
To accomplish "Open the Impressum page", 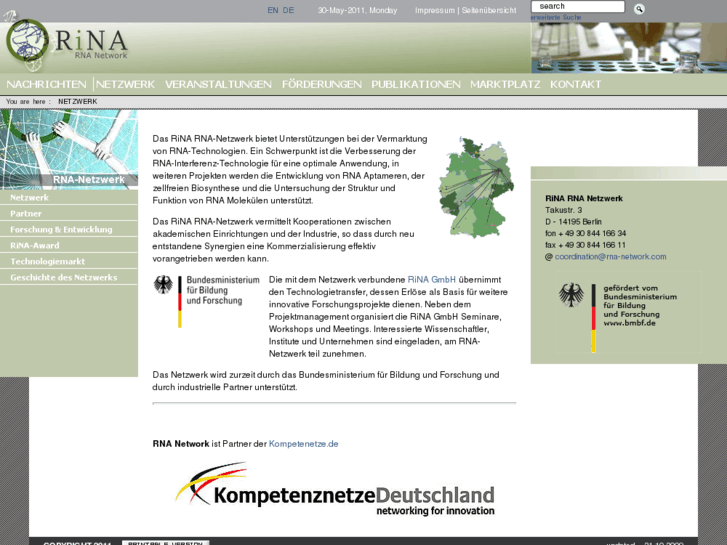I will pos(434,10).
